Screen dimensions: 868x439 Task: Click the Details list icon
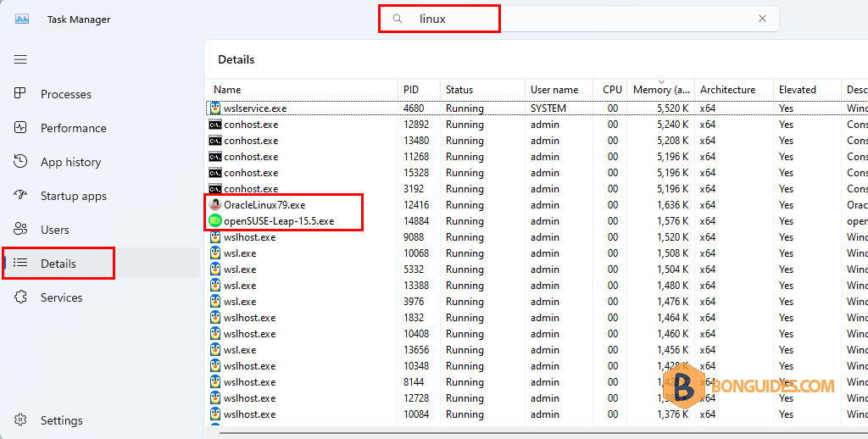pos(20,263)
